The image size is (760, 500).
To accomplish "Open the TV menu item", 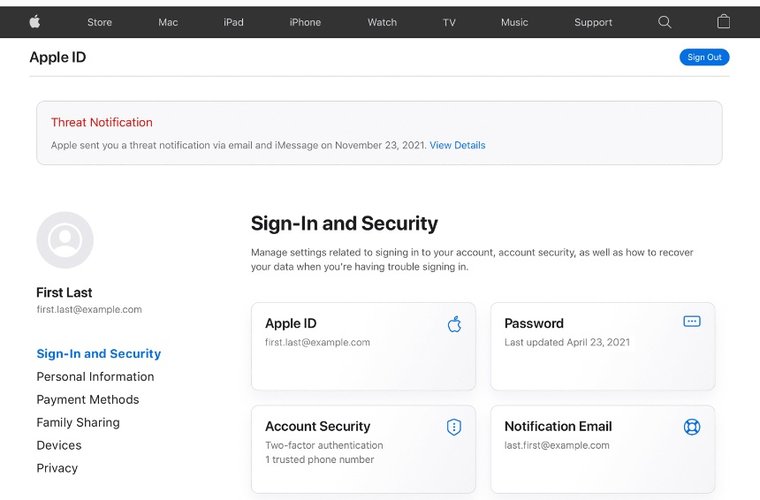I will point(449,22).
